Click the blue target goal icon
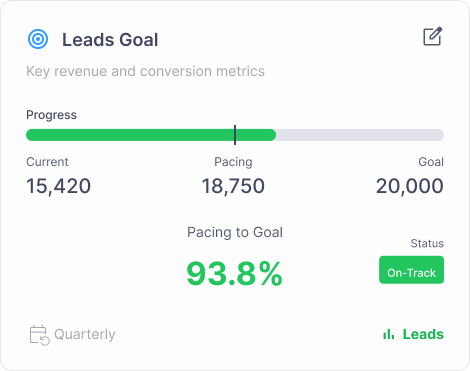This screenshot has width=470, height=371. pos(38,39)
